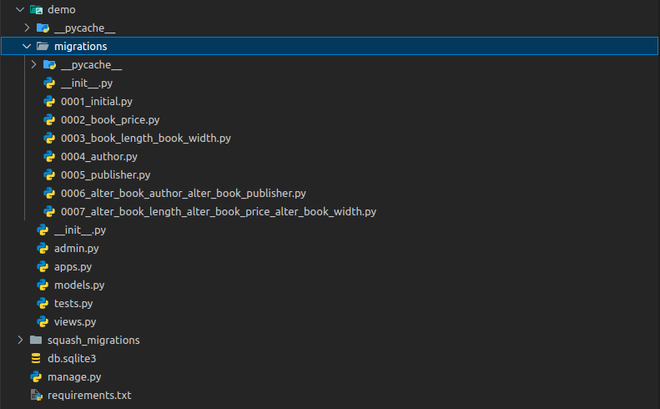Collapse the demo folder chevron
Viewport: 660px width, 409px height.
[x=20, y=9]
